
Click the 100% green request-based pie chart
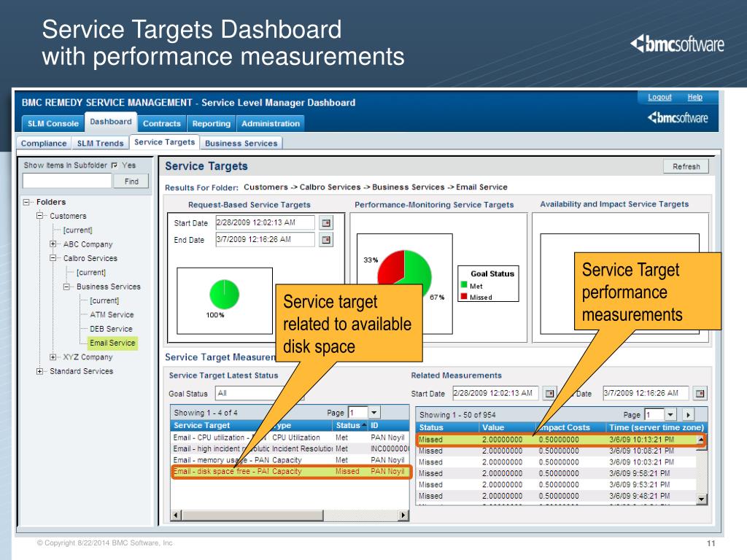click(224, 295)
